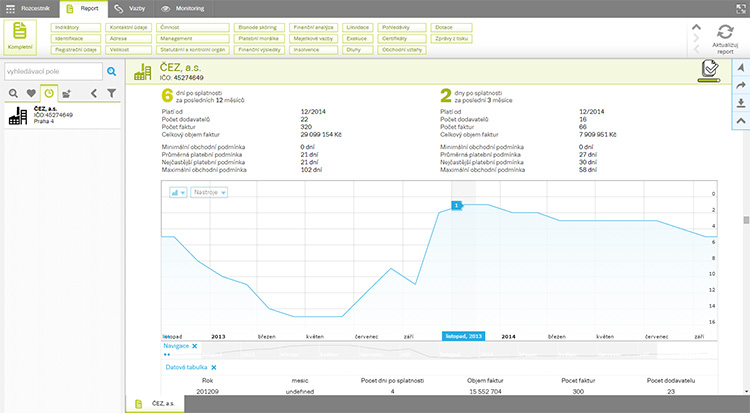Image resolution: width=750 pixels, height=413 pixels.
Task: Select the ČEZ, a.s. Praha 4 result
Action: pyautogui.click(x=62, y=116)
